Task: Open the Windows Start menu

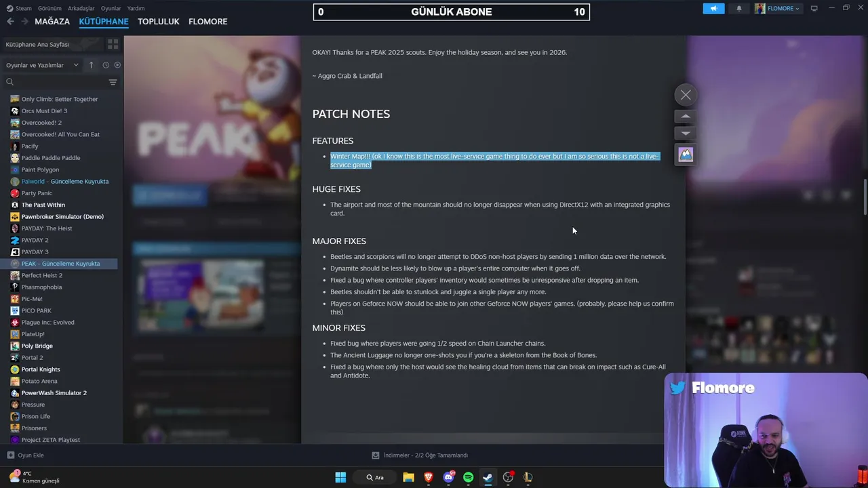Action: pos(340,477)
